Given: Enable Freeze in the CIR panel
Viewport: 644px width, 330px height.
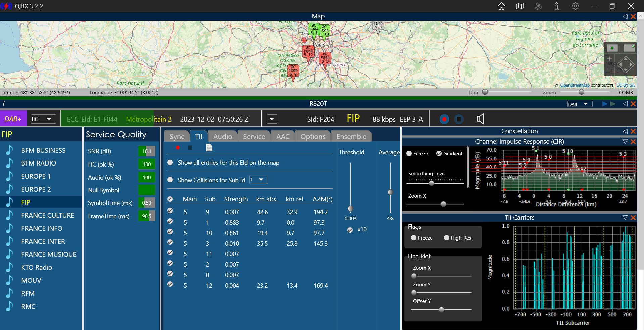Looking at the screenshot, I should (x=409, y=154).
